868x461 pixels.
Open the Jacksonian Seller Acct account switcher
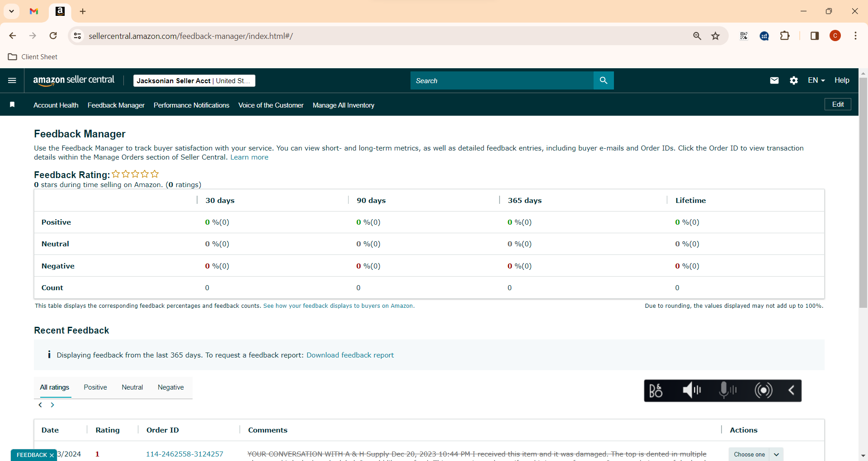(194, 80)
